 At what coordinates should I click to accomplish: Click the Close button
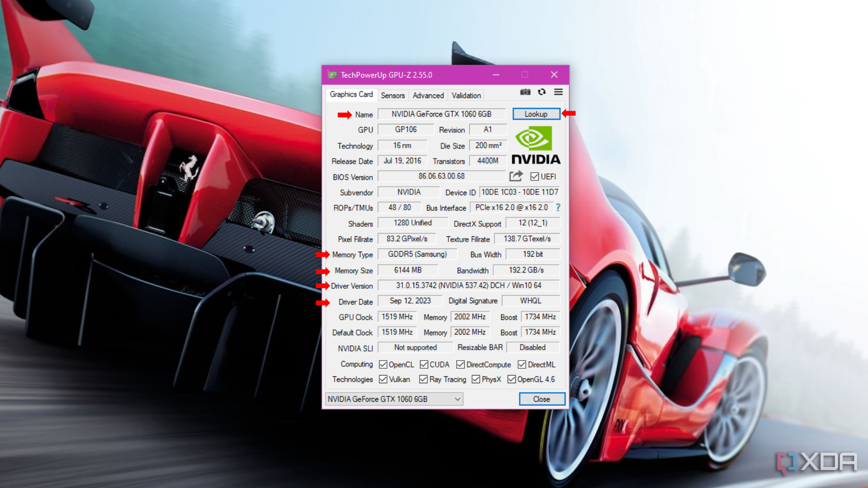tap(539, 399)
